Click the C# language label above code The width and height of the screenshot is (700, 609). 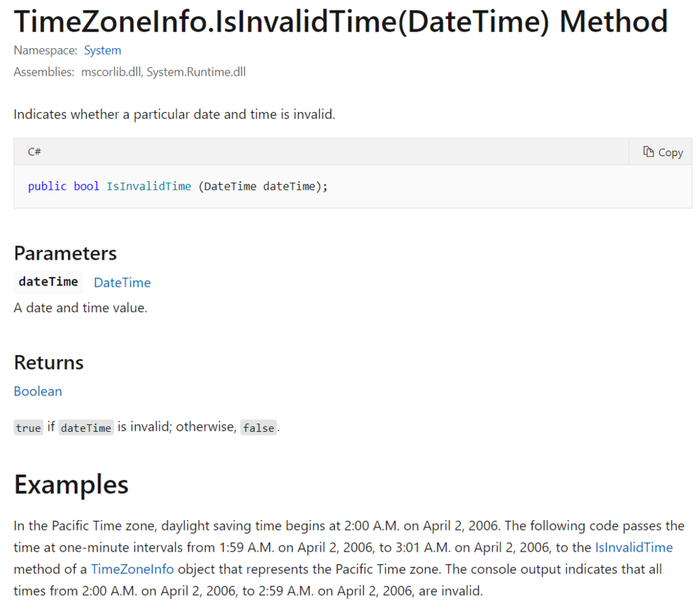point(34,152)
